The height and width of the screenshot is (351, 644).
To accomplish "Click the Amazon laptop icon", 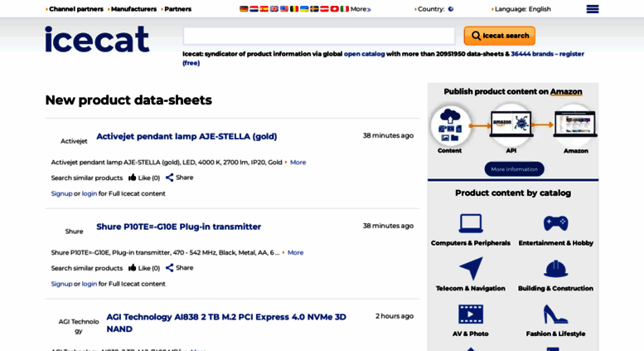I will (575, 124).
